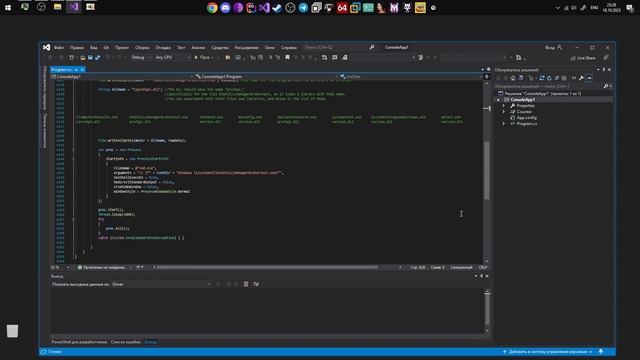Close the Program.cs tab
The height and width of the screenshot is (360, 640).
(82, 70)
